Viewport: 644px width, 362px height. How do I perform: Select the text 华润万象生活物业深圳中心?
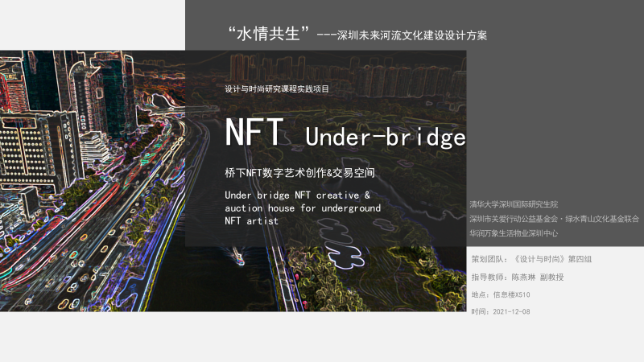point(514,233)
